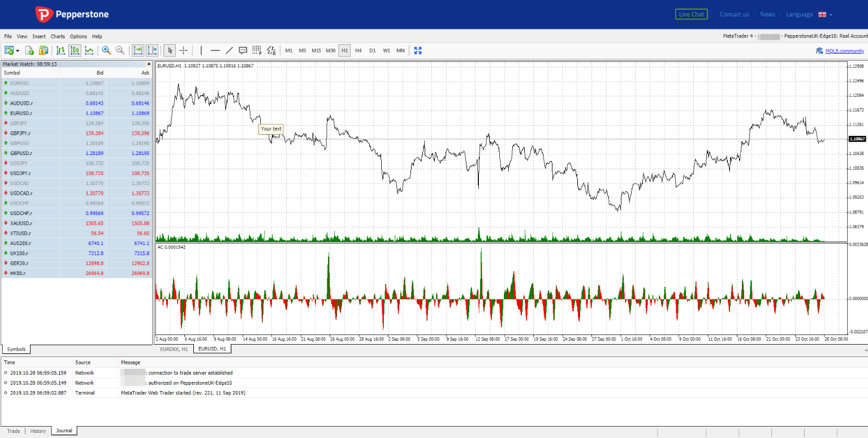Switch to the EURDKK, H1 chart tab
Image resolution: width=868 pixels, height=438 pixels.
pos(174,349)
